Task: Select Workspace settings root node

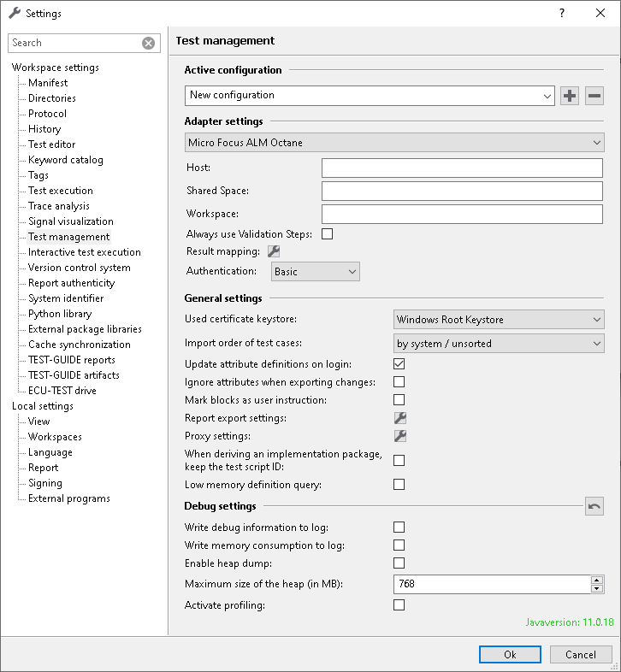Action: pyautogui.click(x=56, y=68)
